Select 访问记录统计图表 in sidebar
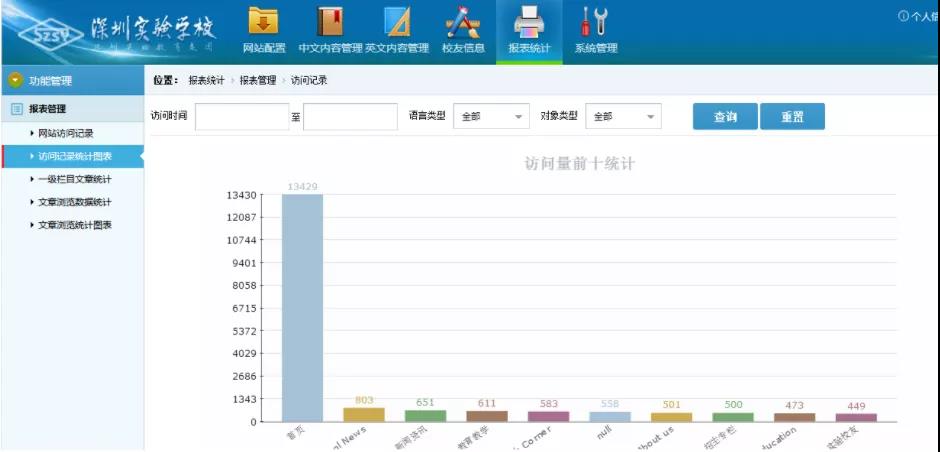Screen dimensions: 940x452 pyautogui.click(x=75, y=156)
